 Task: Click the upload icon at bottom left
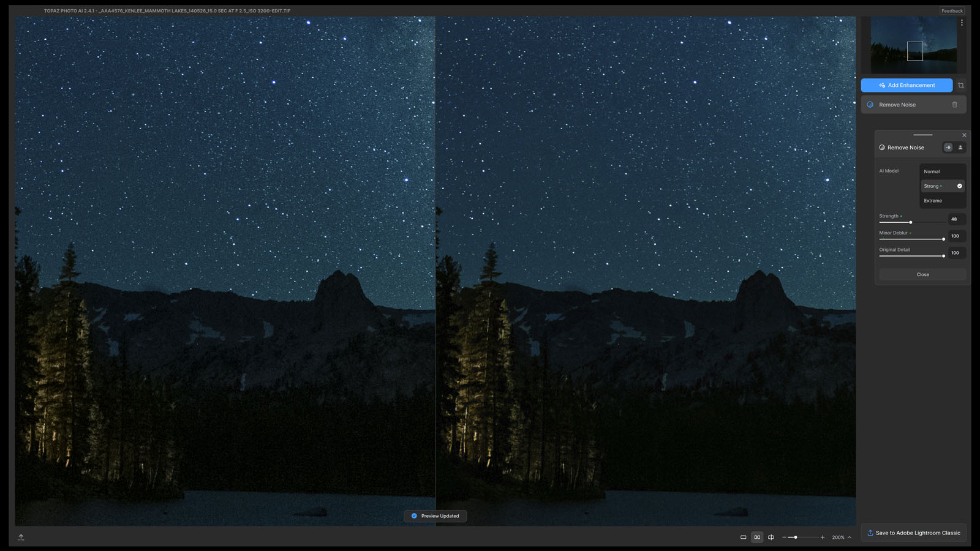pyautogui.click(x=21, y=537)
